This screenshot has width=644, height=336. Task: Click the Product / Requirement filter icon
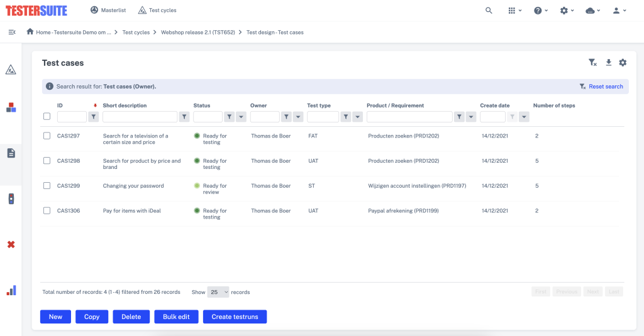(459, 117)
